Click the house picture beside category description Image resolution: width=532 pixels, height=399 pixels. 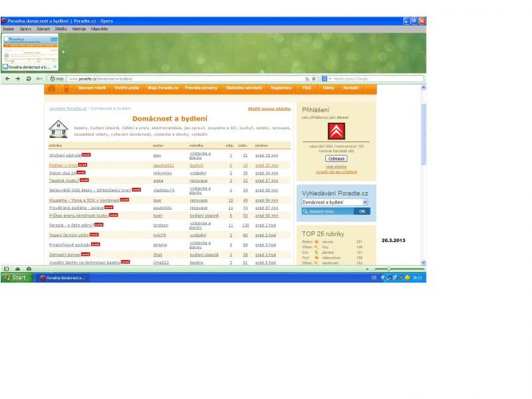click(58, 128)
